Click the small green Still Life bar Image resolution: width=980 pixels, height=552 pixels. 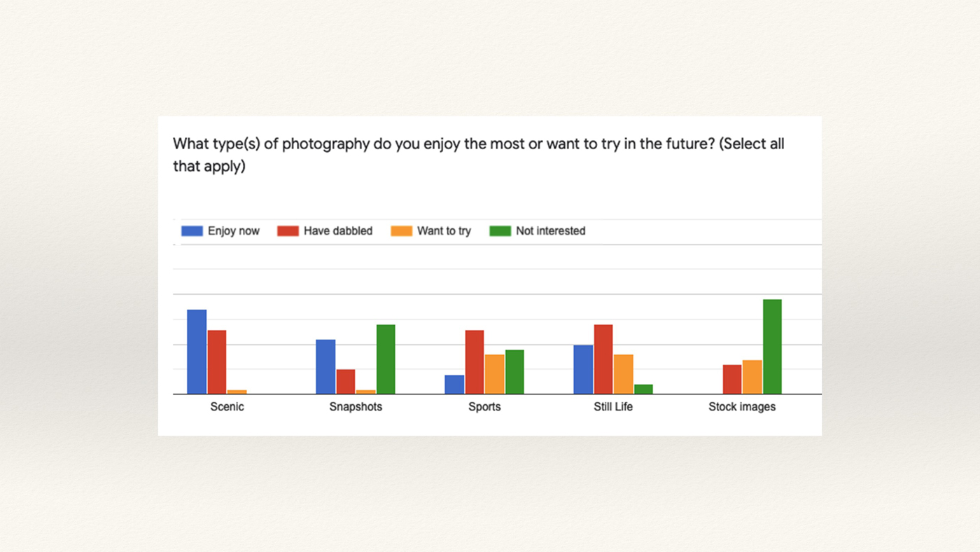tap(643, 389)
